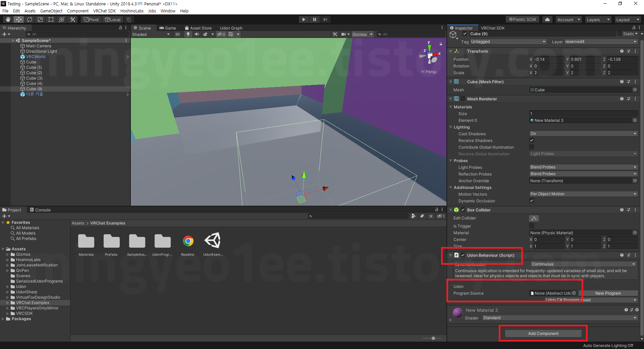The width and height of the screenshot is (644, 349).
Task: Click the New Program button
Action: 608,293
